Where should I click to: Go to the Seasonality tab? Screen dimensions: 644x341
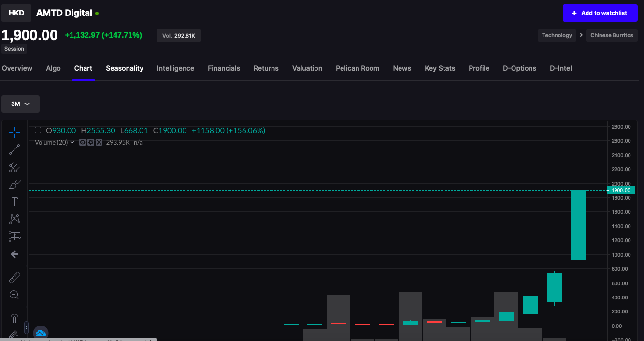coord(125,68)
